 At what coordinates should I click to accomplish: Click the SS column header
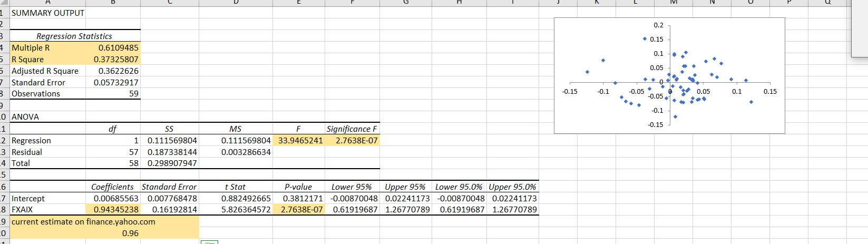coord(170,129)
